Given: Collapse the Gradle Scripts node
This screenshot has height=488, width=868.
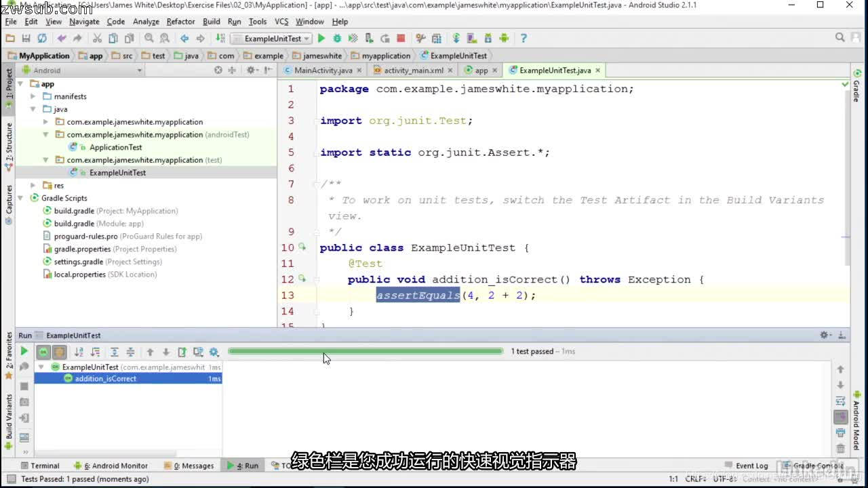Looking at the screenshot, I should 20,199.
